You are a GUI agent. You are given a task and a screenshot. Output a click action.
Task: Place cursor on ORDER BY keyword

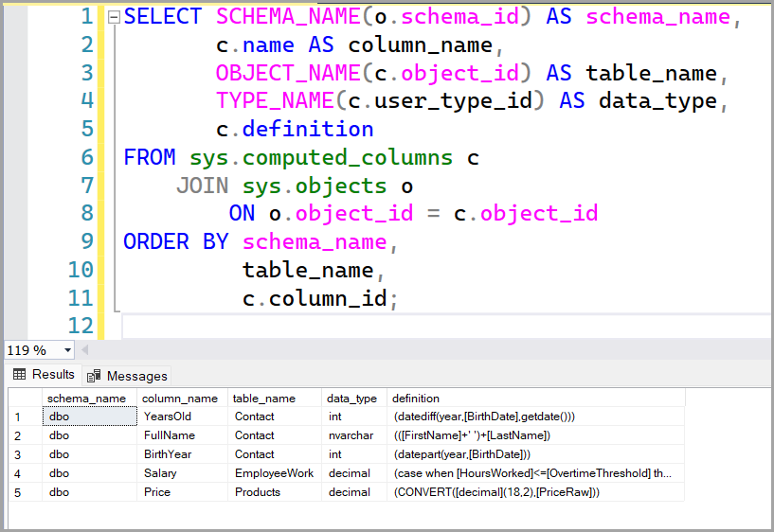click(175, 242)
